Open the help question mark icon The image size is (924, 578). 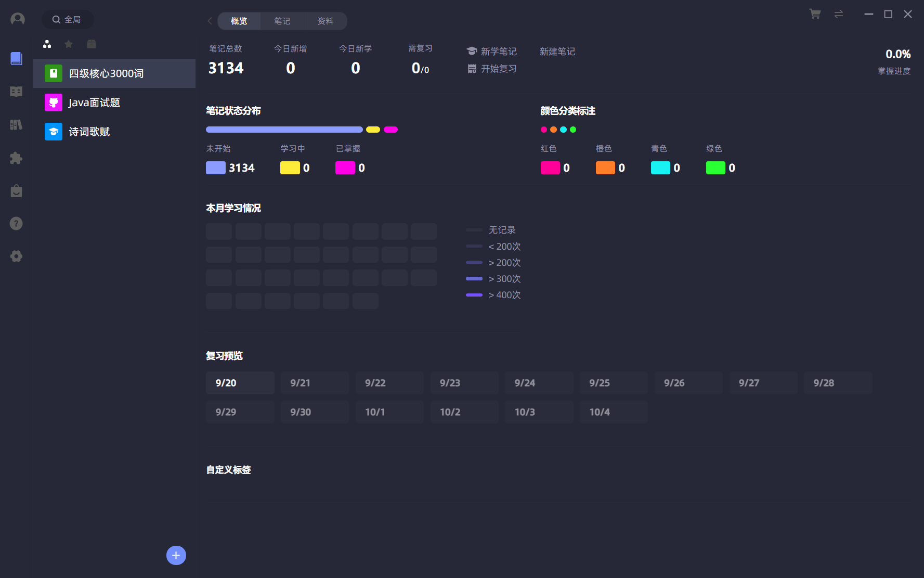[x=16, y=224]
